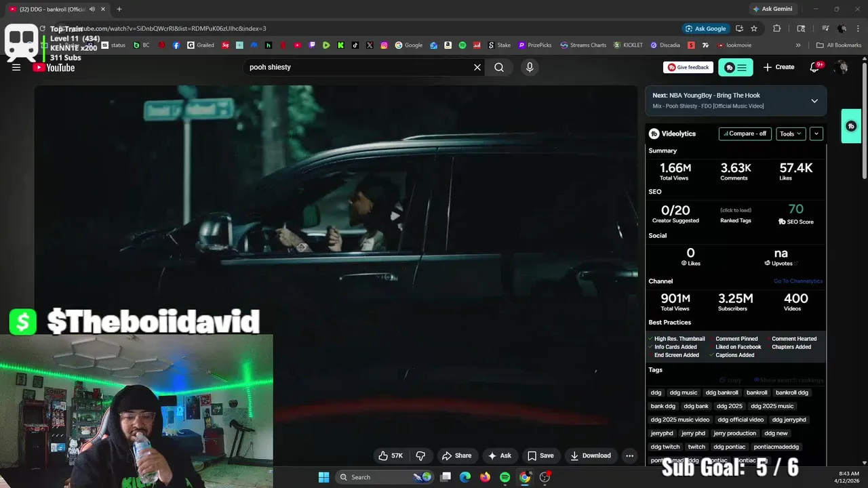This screenshot has width=868, height=488.
Task: Click the ddg bankroll tag
Action: [722, 392]
